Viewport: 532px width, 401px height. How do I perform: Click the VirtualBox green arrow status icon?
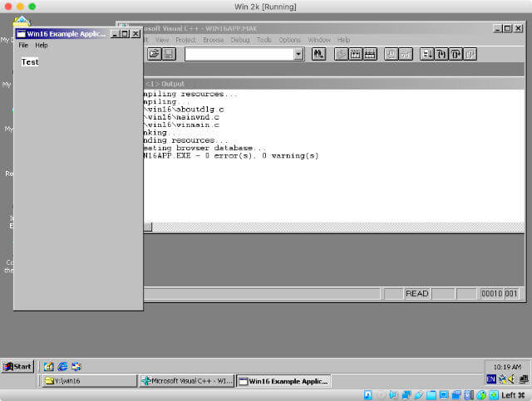pos(494,395)
